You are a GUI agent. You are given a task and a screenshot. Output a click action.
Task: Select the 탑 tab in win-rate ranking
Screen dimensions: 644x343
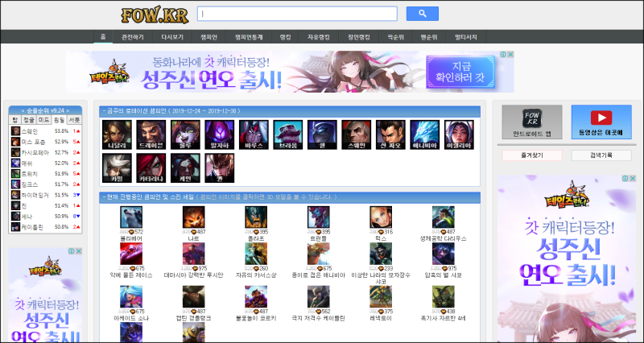[15, 120]
